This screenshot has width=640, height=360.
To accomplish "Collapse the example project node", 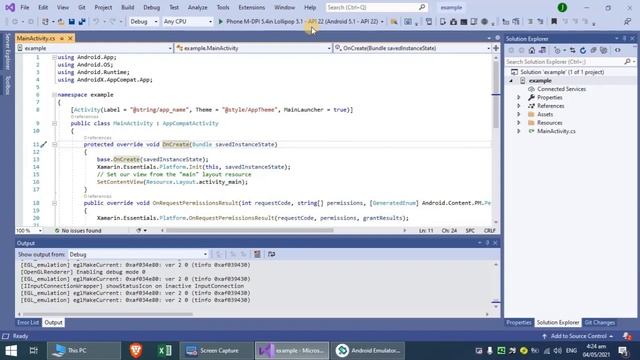I will point(511,81).
